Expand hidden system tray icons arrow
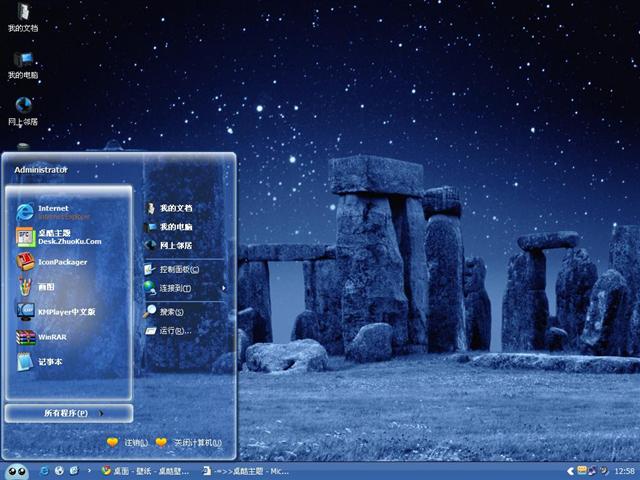 click(x=571, y=471)
